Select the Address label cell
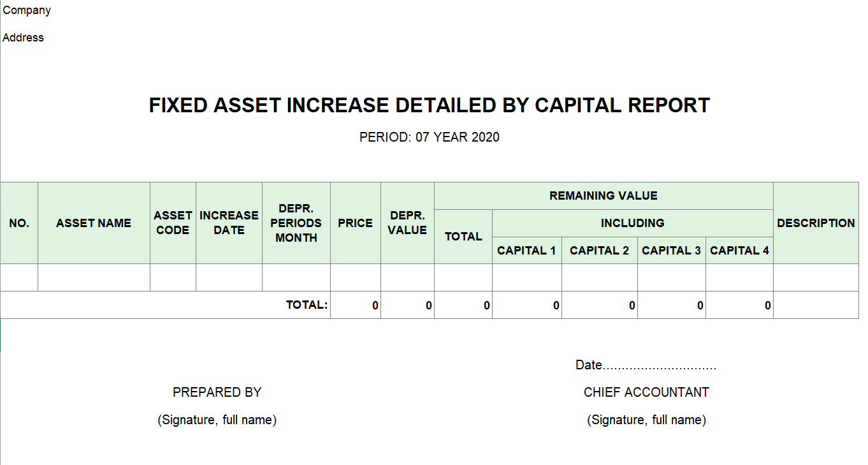The height and width of the screenshot is (465, 868). [24, 38]
